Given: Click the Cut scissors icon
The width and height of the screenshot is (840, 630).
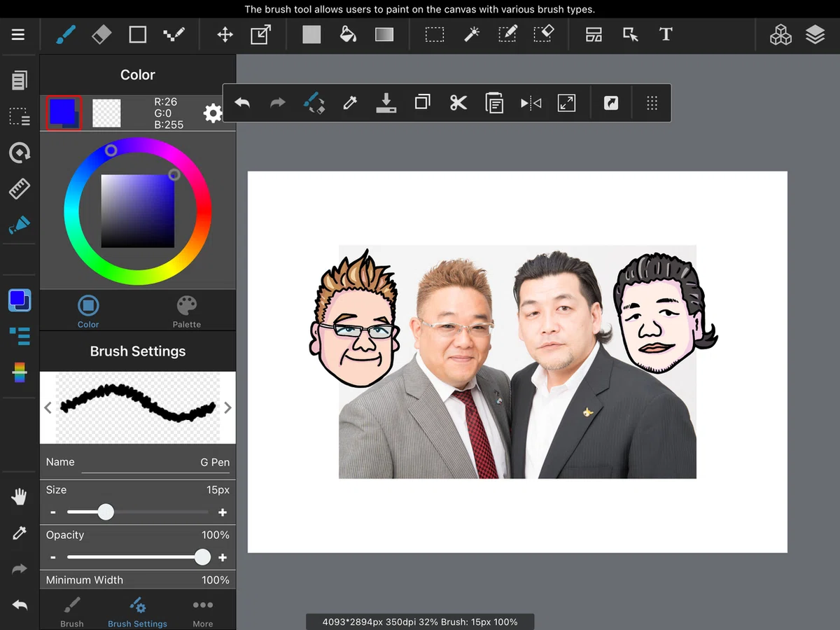Looking at the screenshot, I should point(458,104).
